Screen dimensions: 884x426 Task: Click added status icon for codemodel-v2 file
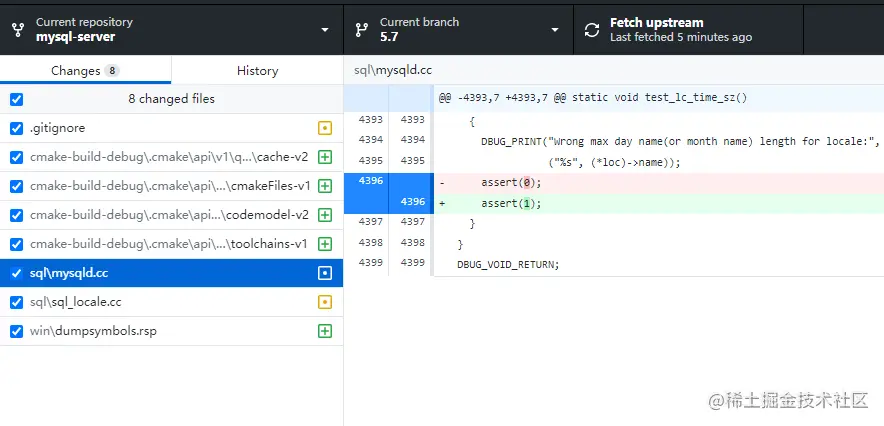tap(325, 215)
